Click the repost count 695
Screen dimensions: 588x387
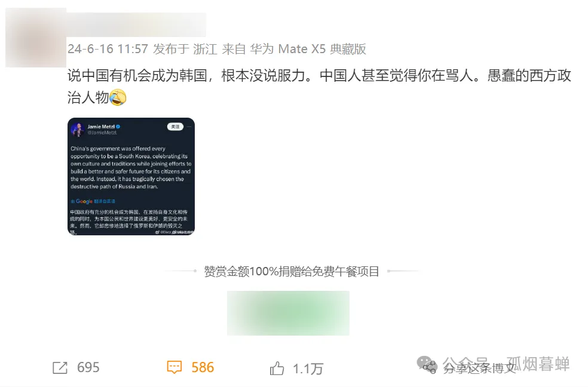pyautogui.click(x=88, y=367)
